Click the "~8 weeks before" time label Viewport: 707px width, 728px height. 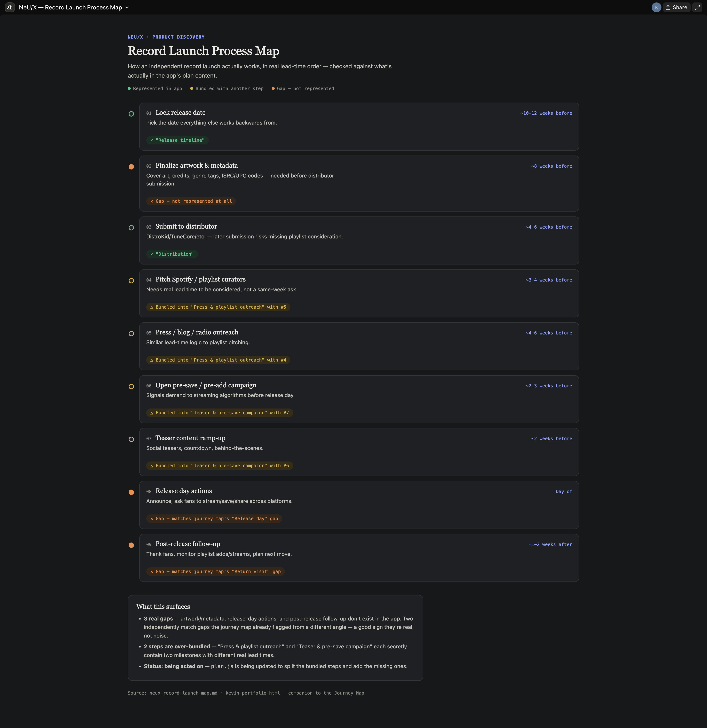(x=551, y=166)
